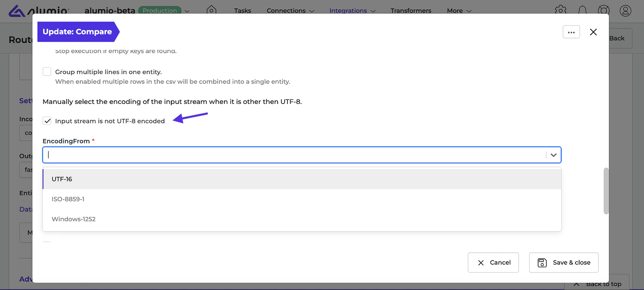Click the Save & close button

tap(564, 262)
